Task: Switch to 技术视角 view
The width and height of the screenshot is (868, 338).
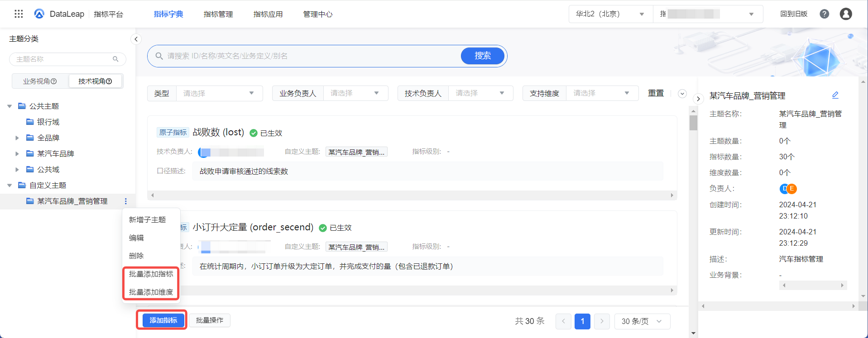Action: (x=95, y=81)
